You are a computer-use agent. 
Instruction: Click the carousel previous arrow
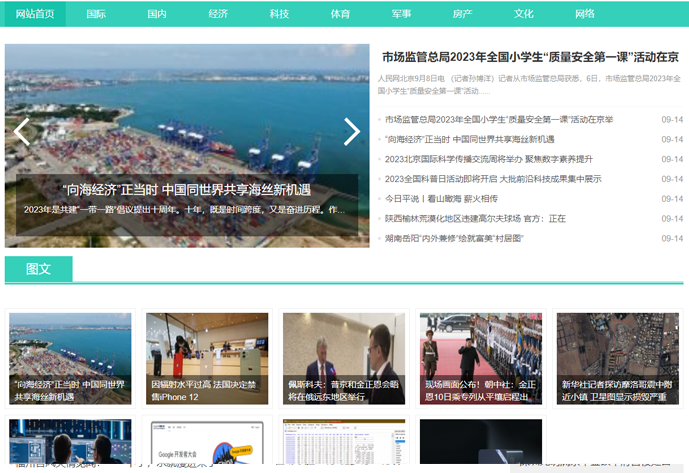coord(22,132)
